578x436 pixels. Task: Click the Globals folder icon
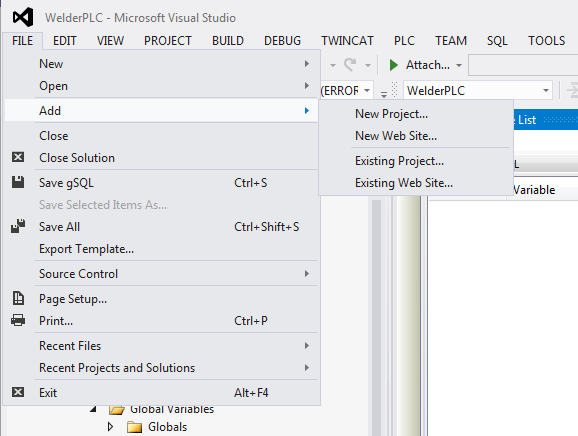[134, 427]
